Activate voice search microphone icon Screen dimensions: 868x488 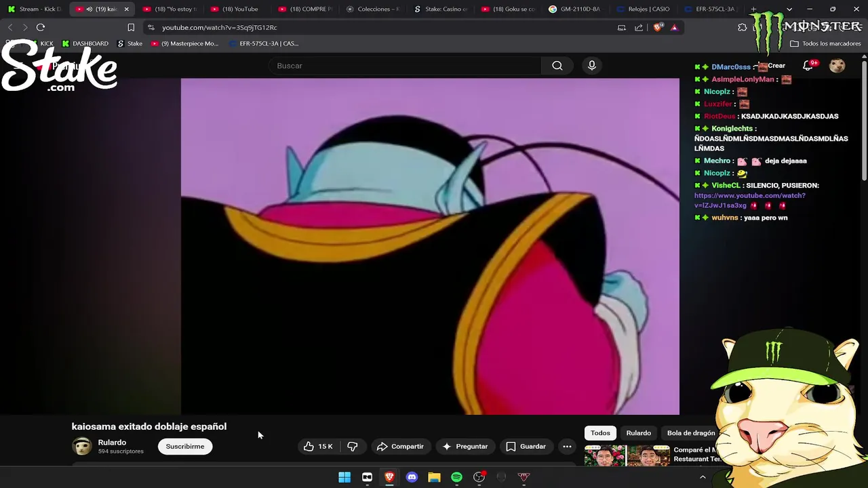592,66
